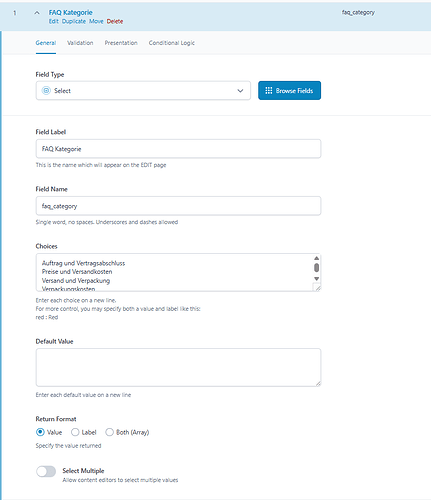Click the Choices textarea resize handle
431x500 pixels.
(318, 288)
